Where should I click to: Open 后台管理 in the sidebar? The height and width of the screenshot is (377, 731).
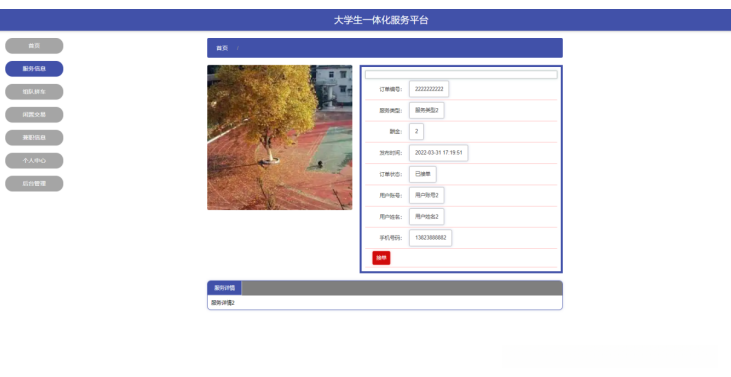click(34, 184)
